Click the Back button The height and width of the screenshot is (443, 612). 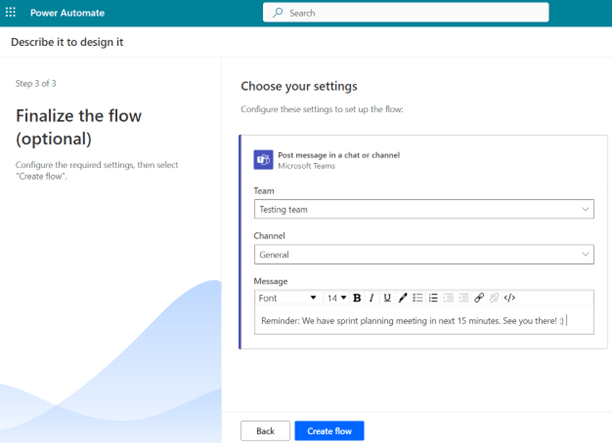tap(264, 430)
